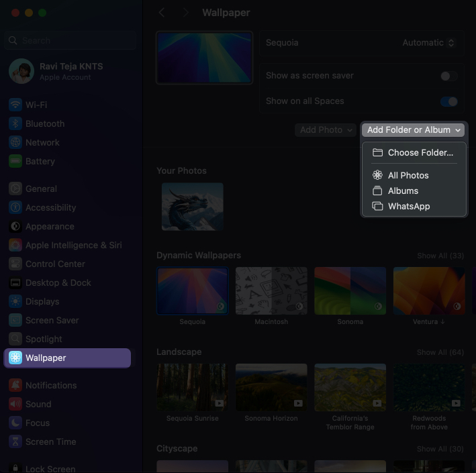Select Redwoods from Above thumbnail
This screenshot has width=476, height=473.
429,387
